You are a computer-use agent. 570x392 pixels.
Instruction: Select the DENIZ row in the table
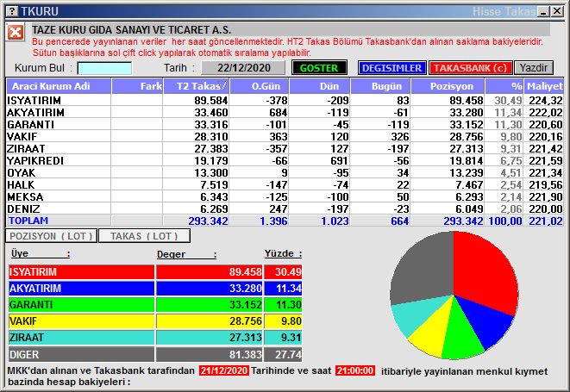point(285,208)
